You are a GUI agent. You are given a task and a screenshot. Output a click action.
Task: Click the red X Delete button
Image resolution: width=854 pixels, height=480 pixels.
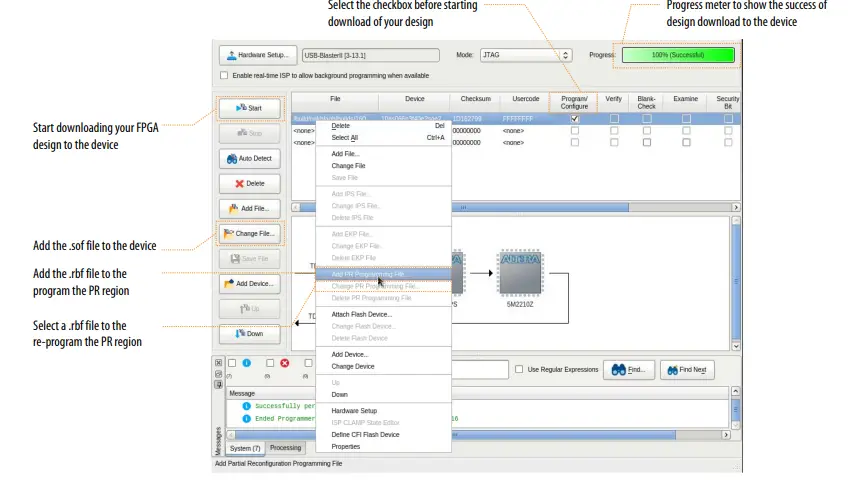point(249,183)
